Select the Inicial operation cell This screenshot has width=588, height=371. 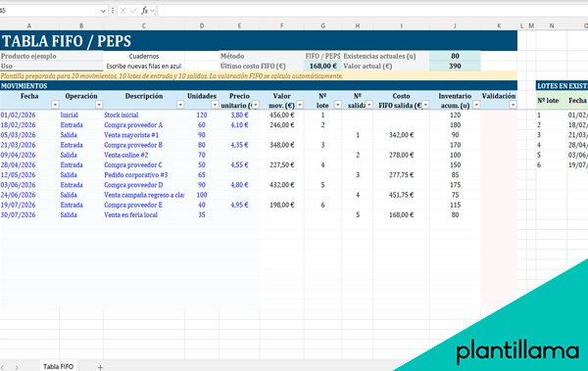pyautogui.click(x=81, y=116)
